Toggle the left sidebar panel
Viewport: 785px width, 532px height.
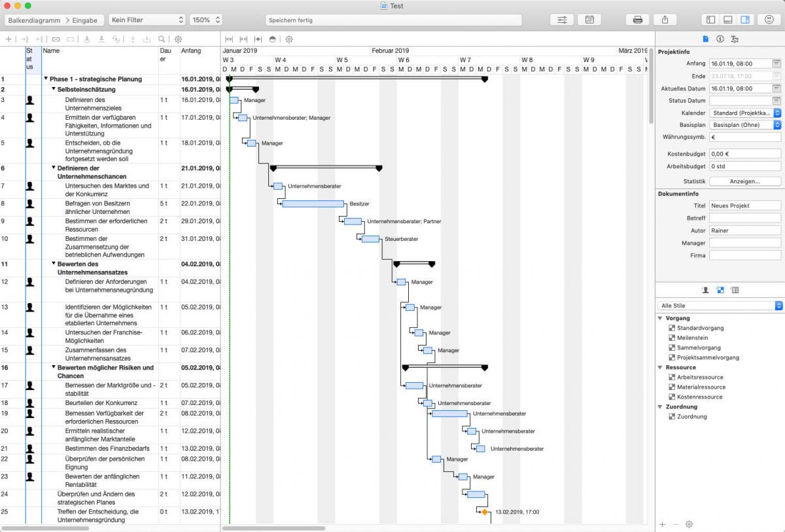point(711,20)
